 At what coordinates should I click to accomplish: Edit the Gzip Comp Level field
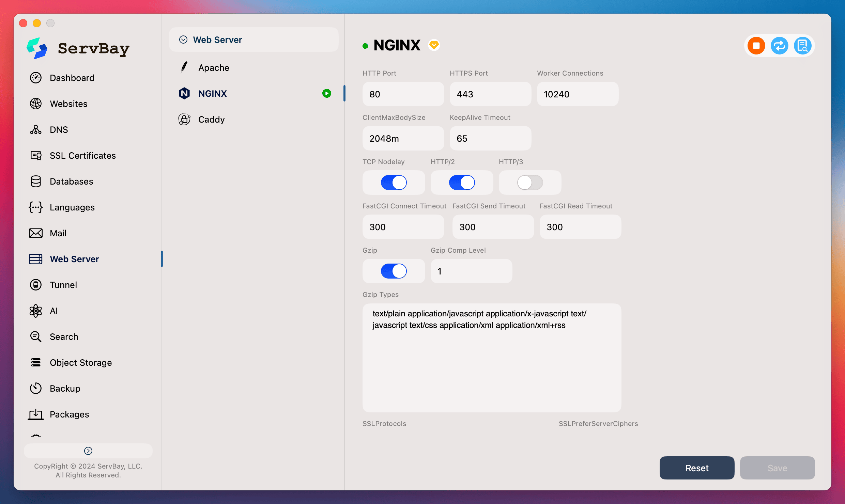click(x=472, y=271)
